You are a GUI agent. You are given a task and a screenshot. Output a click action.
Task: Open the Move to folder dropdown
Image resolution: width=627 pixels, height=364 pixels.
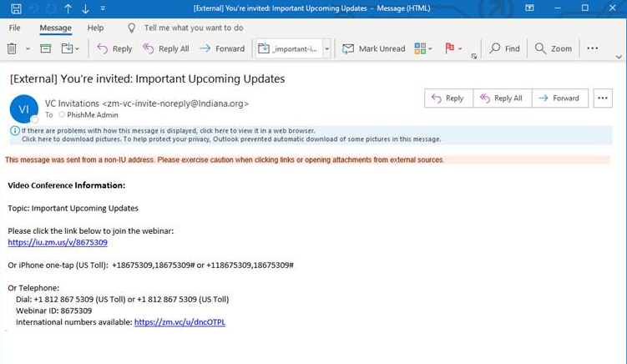coord(70,48)
